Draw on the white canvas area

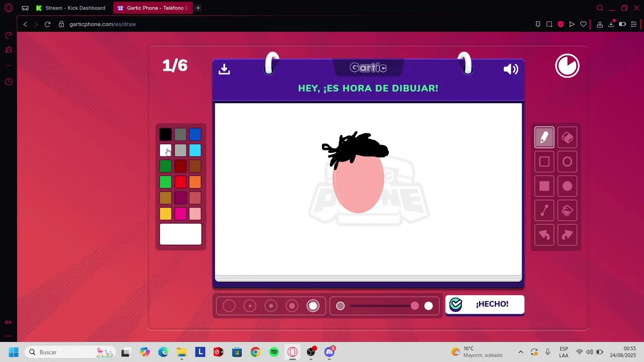[368, 189]
